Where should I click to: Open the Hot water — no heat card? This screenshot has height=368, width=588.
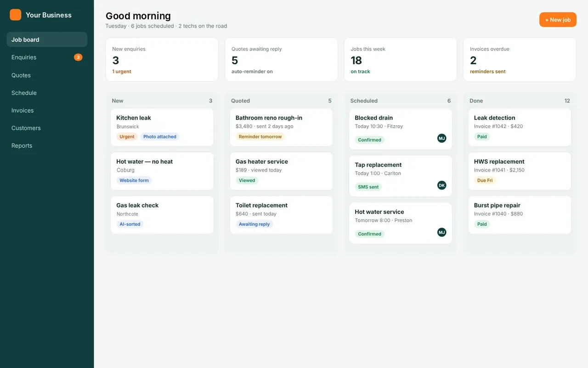(x=162, y=171)
